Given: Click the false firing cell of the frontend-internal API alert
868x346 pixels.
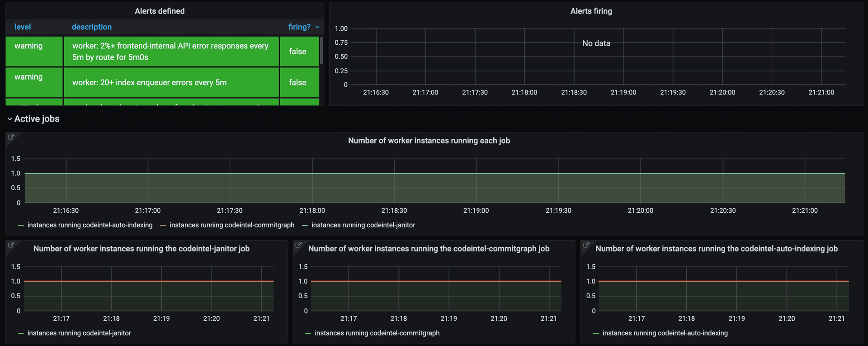Looking at the screenshot, I should pyautogui.click(x=299, y=51).
